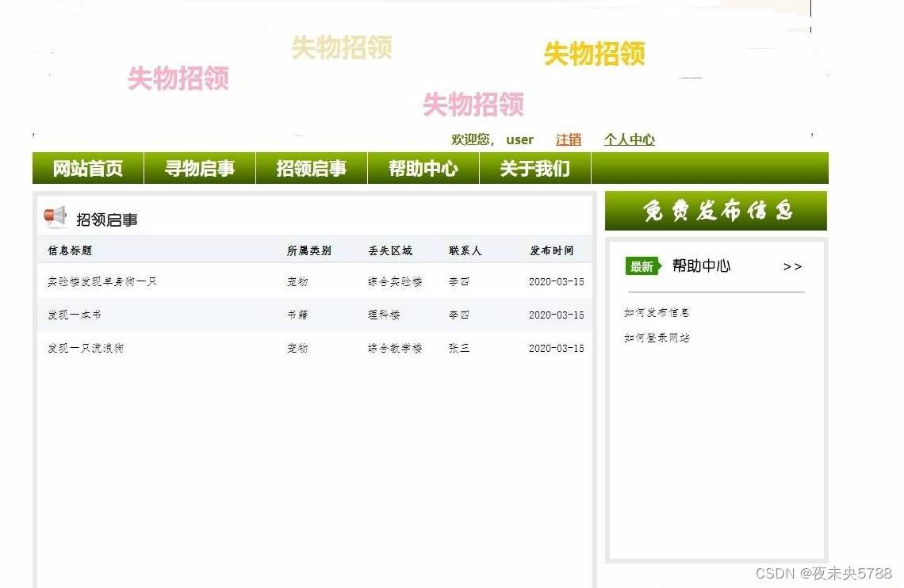Screen dimensions: 904x588
Task: Click the 书籍 category cell
Action: point(297,315)
